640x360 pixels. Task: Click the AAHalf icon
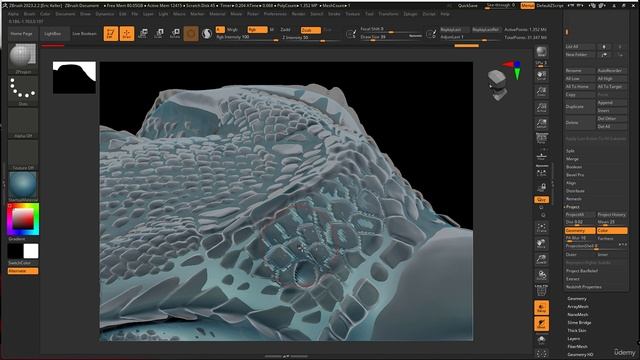tap(542, 124)
